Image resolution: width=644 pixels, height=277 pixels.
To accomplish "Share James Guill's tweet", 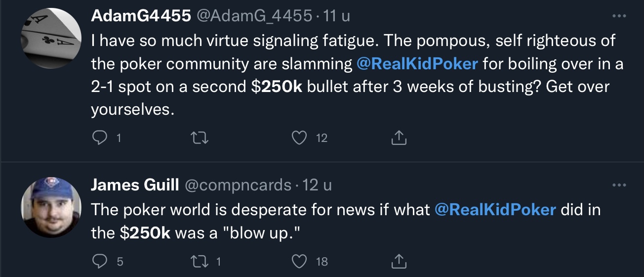I will [399, 261].
